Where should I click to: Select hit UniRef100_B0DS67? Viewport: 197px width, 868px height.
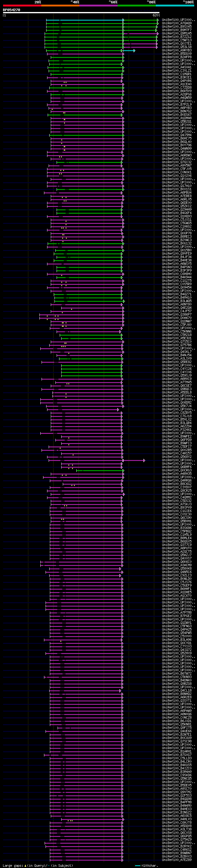pos(177,115)
